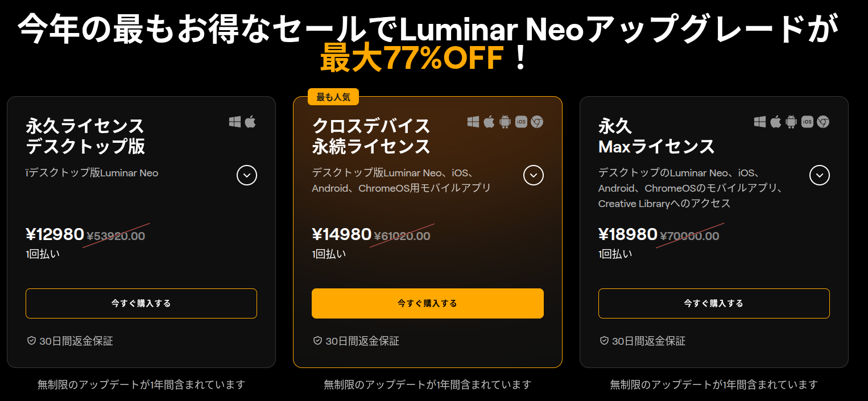Image resolution: width=868 pixels, height=401 pixels.
Task: Buy the desktop license for ¥12980
Action: point(141,303)
